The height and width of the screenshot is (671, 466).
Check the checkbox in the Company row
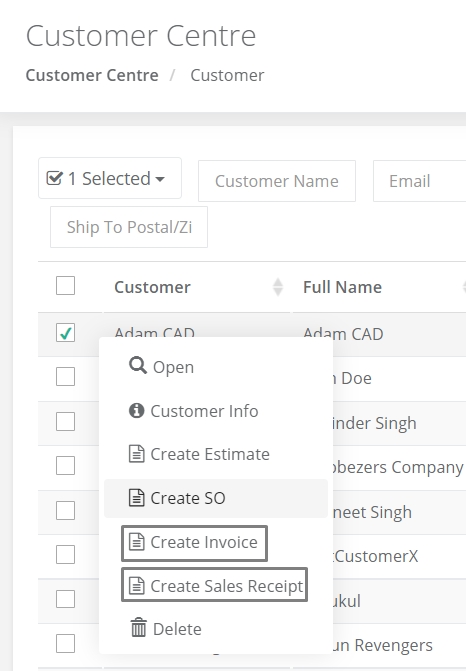65,466
